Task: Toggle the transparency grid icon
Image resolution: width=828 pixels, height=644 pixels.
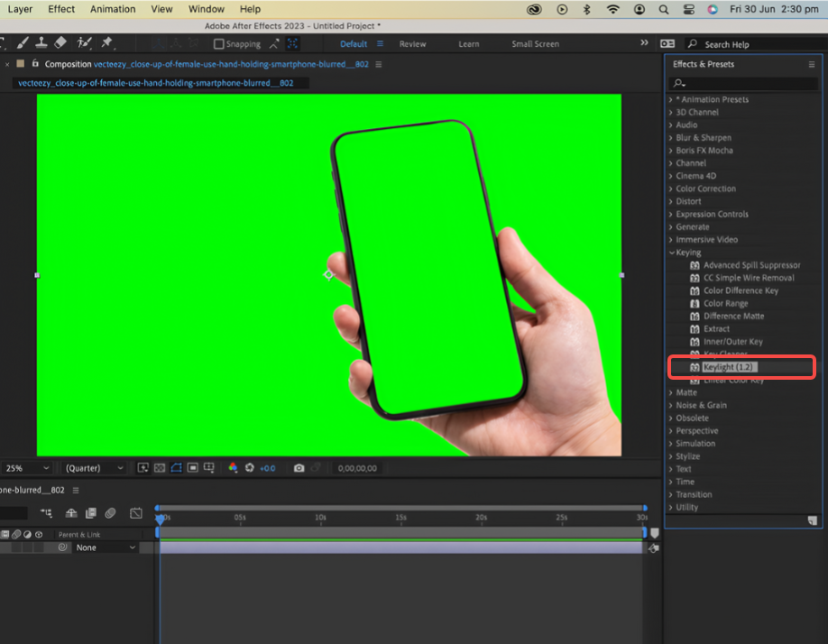Action: pos(160,468)
